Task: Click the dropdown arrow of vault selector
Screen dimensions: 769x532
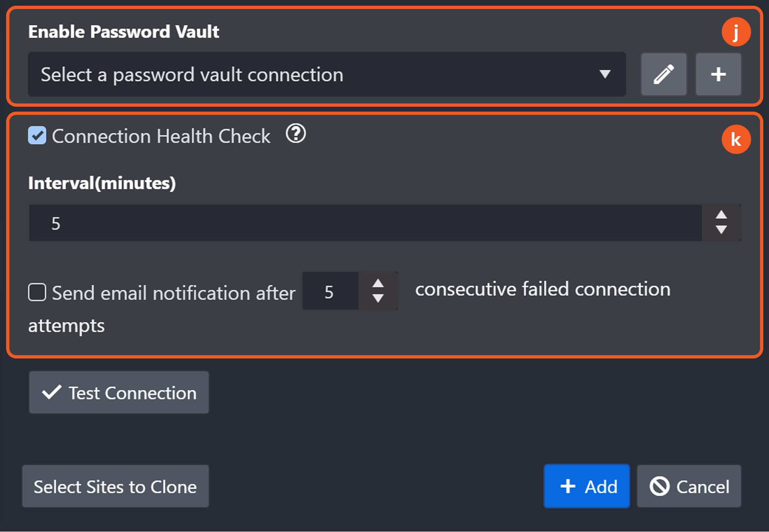Action: [605, 74]
